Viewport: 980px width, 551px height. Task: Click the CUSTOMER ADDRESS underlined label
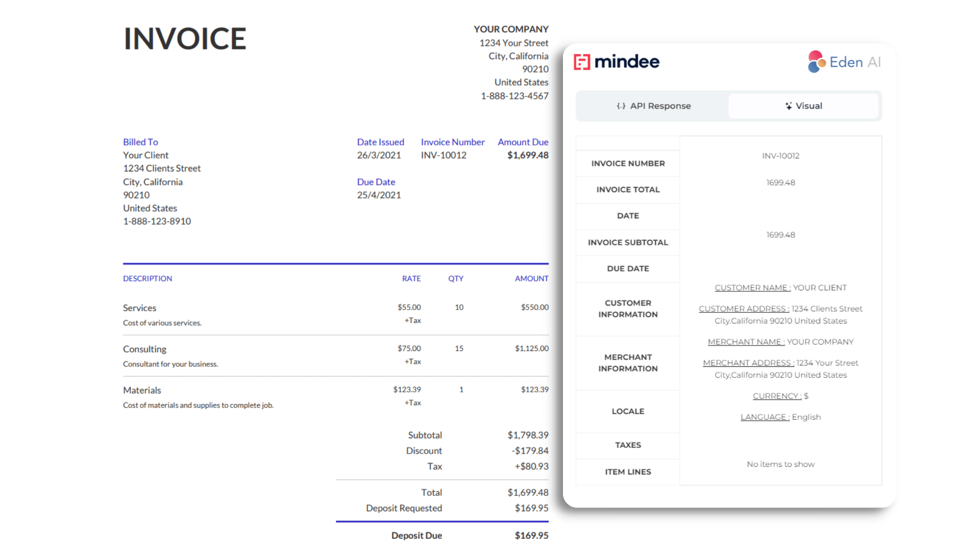(x=744, y=309)
